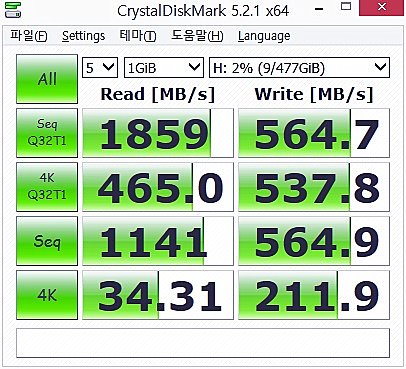The image size is (406, 369).
Task: Open the 도움말(H) menu
Action: (x=197, y=35)
